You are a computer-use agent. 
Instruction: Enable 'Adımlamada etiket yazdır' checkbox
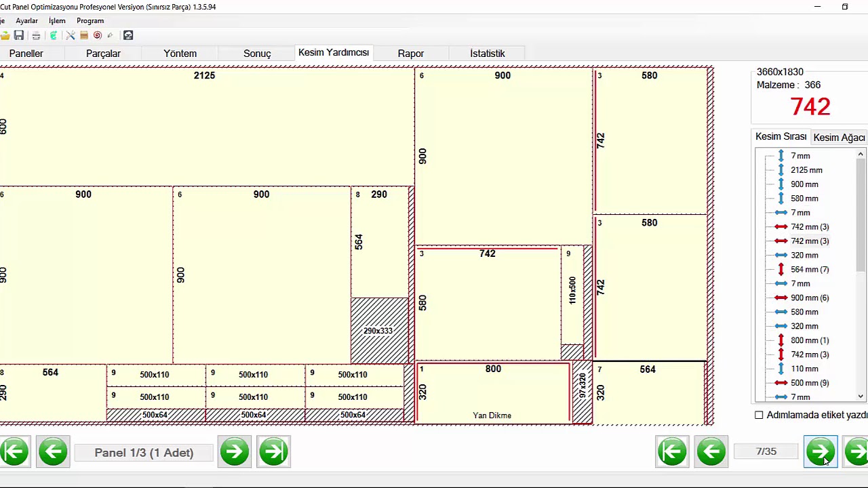tap(759, 415)
